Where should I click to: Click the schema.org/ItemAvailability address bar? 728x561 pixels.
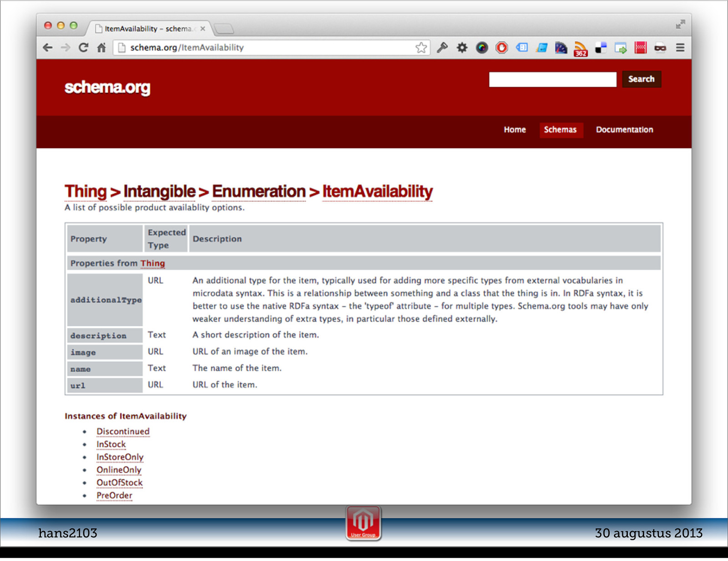click(x=272, y=47)
